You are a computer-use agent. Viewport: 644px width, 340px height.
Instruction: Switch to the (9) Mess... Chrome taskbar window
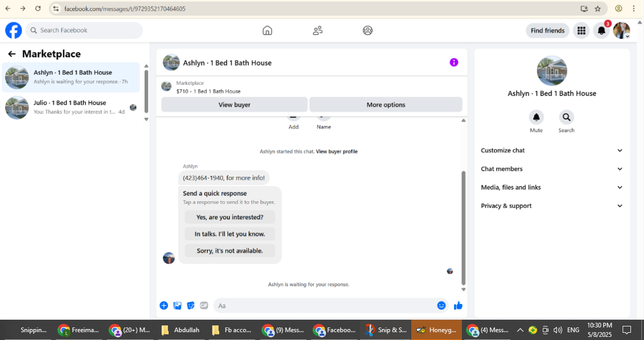tap(282, 330)
